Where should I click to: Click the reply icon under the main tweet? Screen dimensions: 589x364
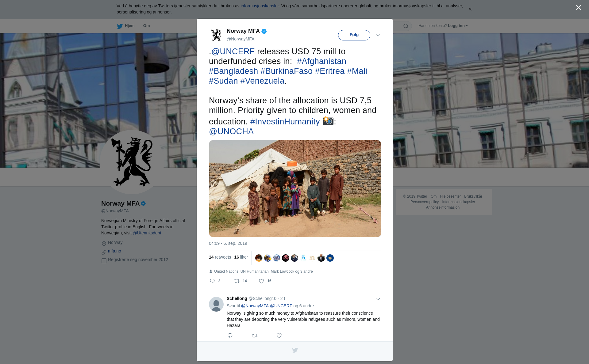point(212,281)
